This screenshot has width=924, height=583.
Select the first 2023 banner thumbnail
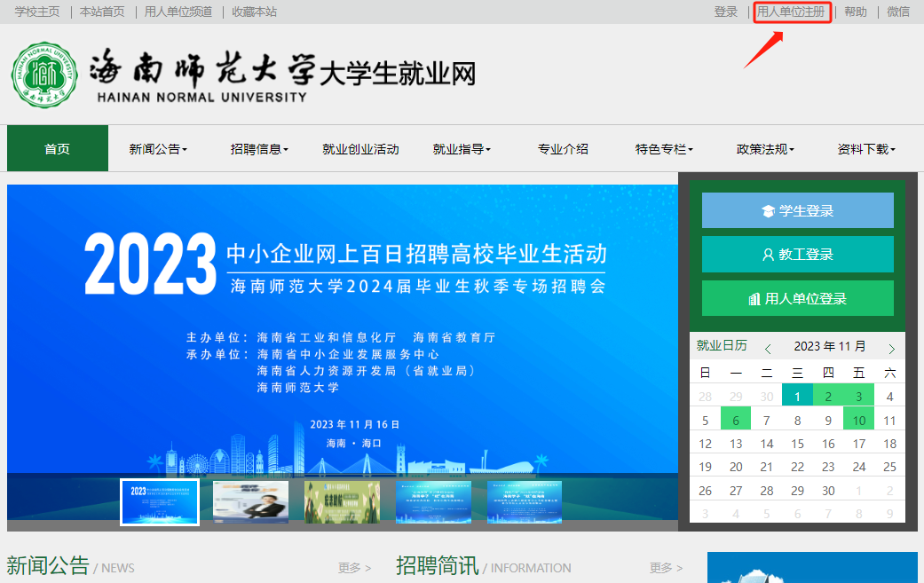(160, 502)
